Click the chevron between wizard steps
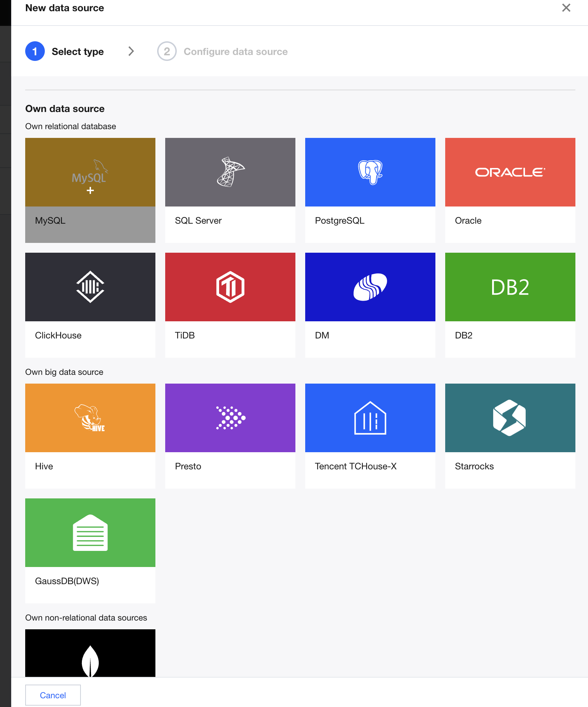Image resolution: width=588 pixels, height=707 pixels. (131, 51)
